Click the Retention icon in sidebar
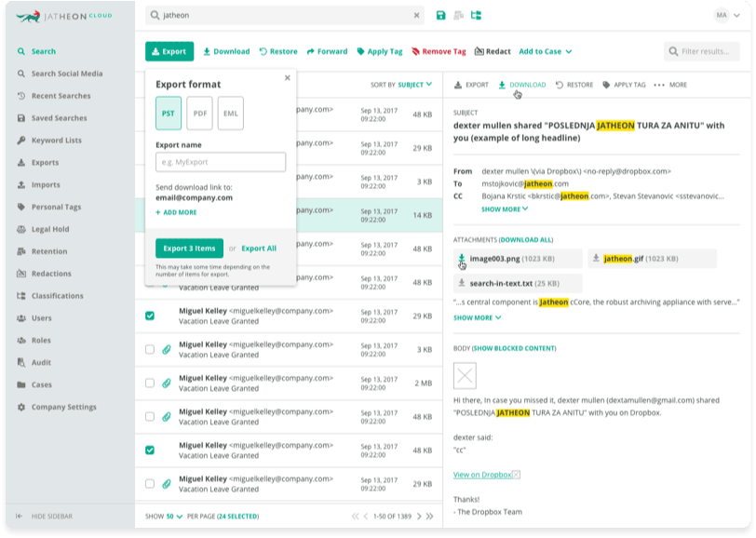756x538 pixels. coord(21,251)
